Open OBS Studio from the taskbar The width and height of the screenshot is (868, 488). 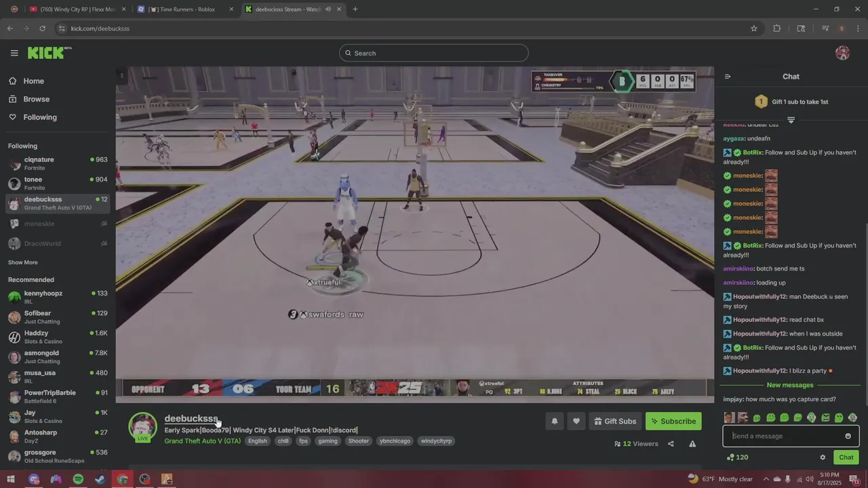click(144, 479)
